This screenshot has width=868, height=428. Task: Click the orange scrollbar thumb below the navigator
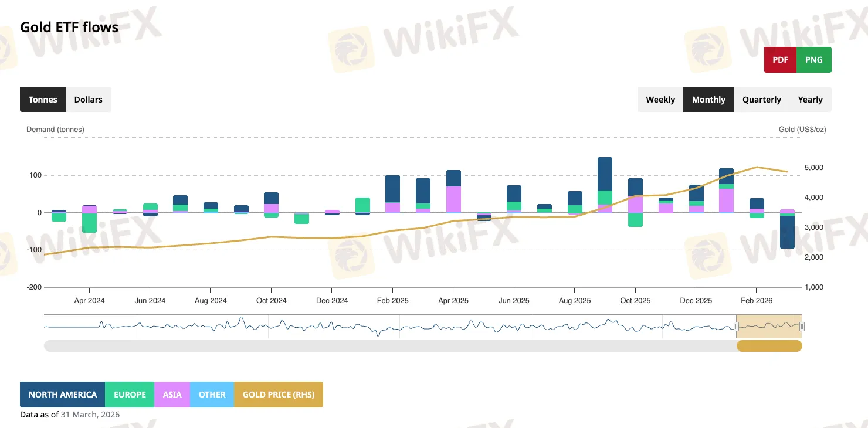click(x=769, y=346)
